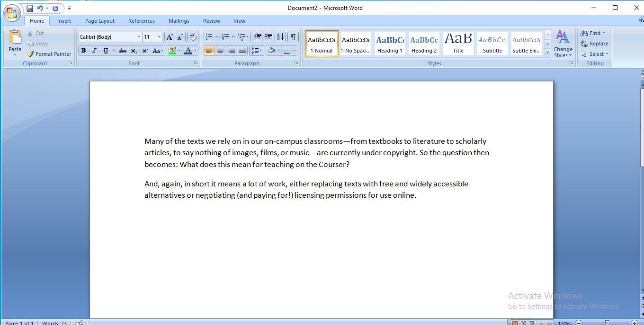Zoom out with the minus button
This screenshot has height=325, width=644.
tap(579, 323)
